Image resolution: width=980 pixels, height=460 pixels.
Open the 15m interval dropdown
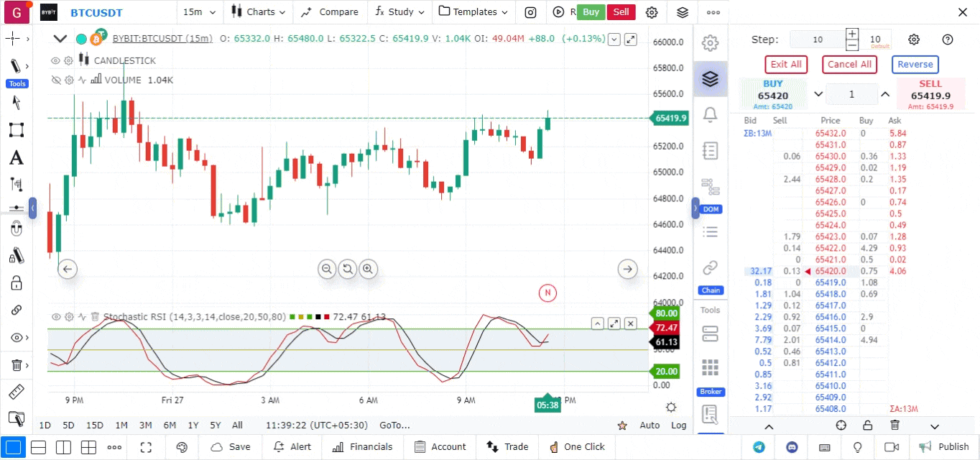tap(199, 12)
